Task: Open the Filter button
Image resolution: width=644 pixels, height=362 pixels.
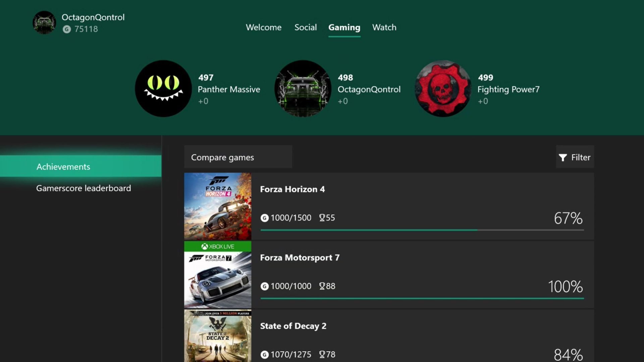Action: click(575, 157)
